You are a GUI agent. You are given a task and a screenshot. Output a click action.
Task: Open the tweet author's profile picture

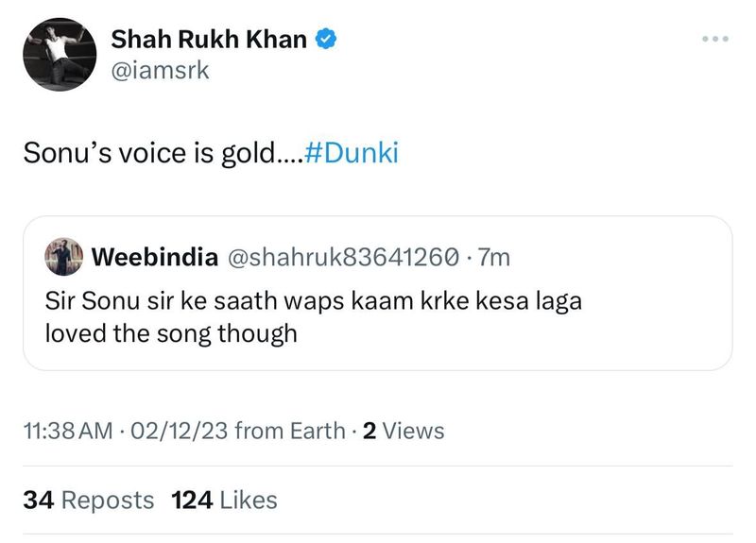point(59,54)
